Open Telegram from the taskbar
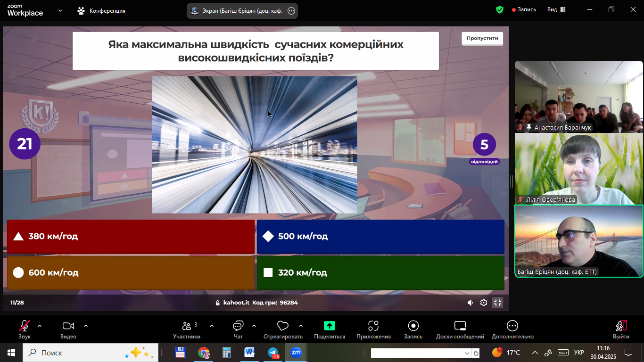Viewport: 644px width, 362px height. coord(273,353)
